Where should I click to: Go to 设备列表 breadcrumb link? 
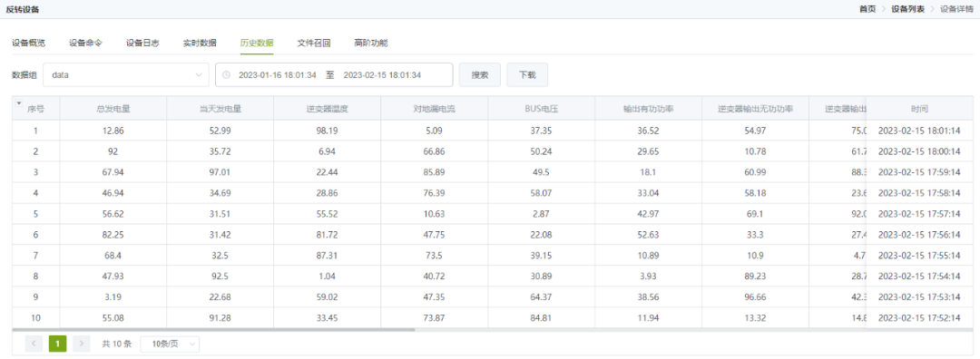pos(908,9)
